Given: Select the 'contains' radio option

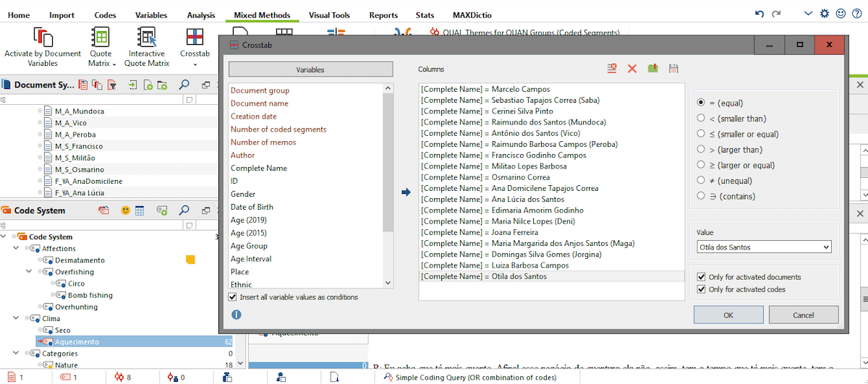Looking at the screenshot, I should click(x=701, y=196).
